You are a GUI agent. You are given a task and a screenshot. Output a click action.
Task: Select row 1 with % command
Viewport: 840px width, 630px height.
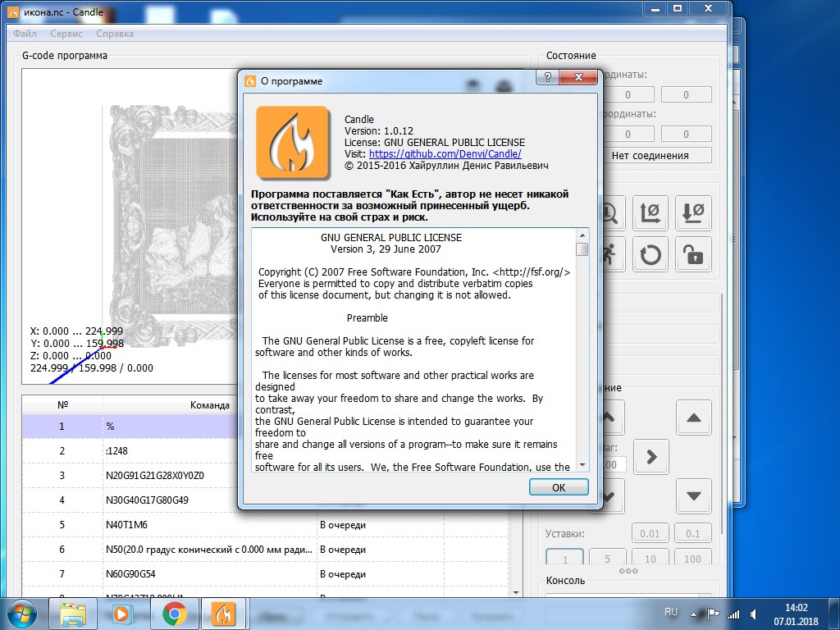(129, 427)
